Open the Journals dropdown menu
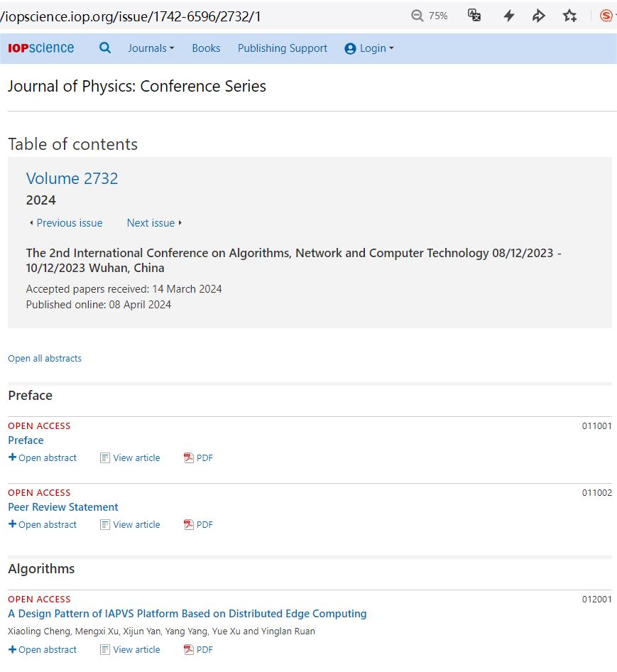 click(151, 48)
